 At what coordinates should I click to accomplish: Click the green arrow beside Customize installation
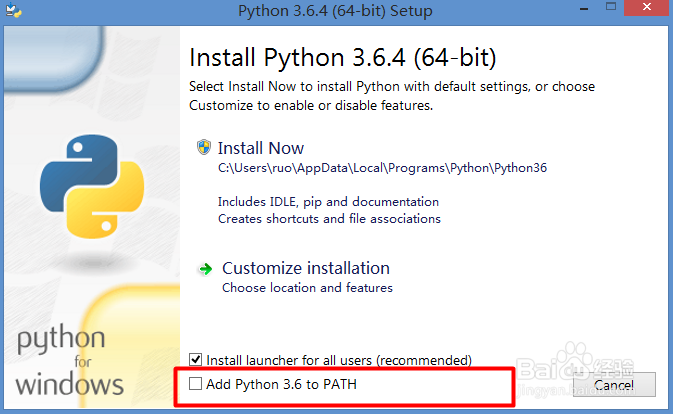pos(205,269)
